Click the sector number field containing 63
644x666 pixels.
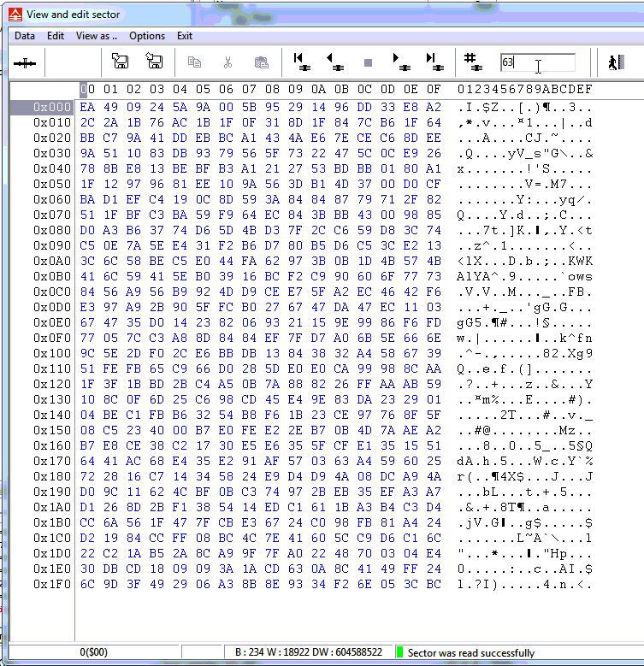coord(537,62)
